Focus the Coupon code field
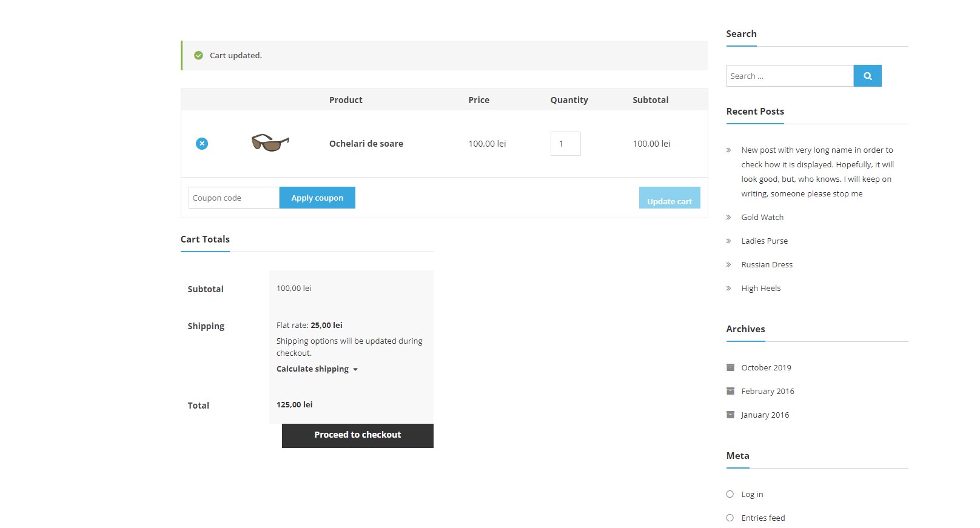 234,198
